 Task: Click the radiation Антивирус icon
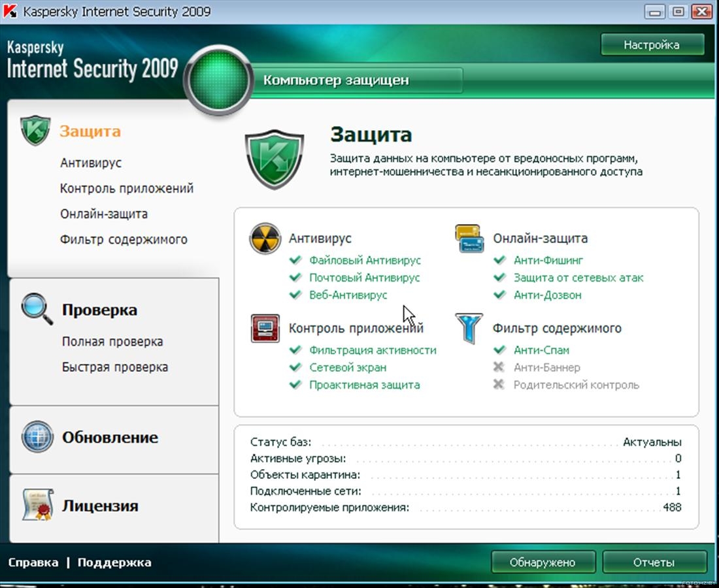265,238
